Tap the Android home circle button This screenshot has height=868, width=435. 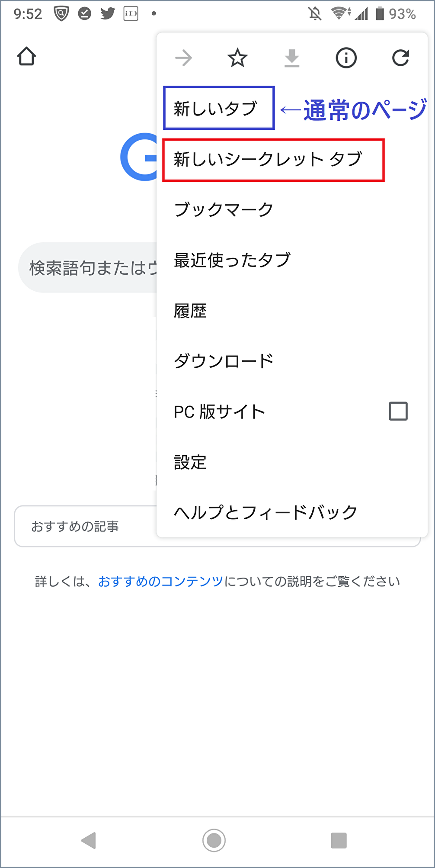pos(214,840)
